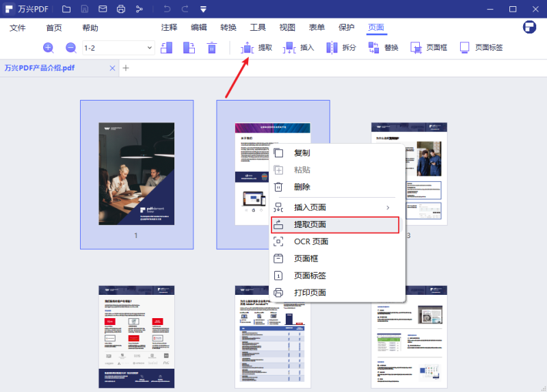Switch to the 转换 tab

point(228,27)
